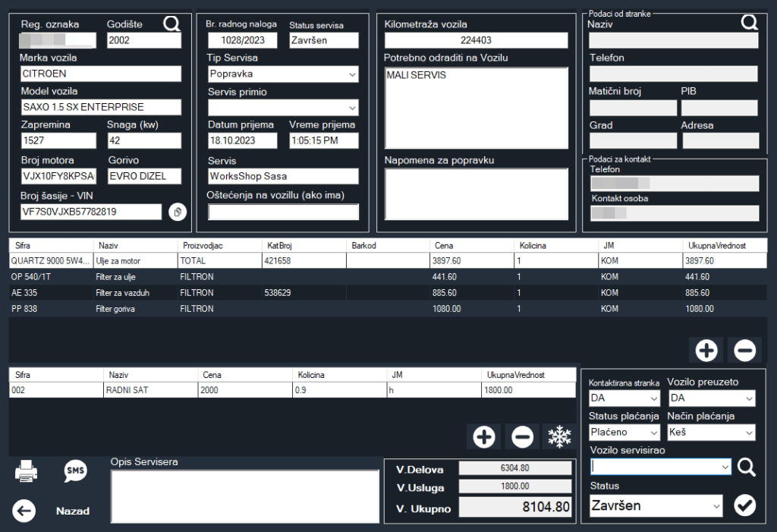Remove selected part with minus icon

pos(744,350)
